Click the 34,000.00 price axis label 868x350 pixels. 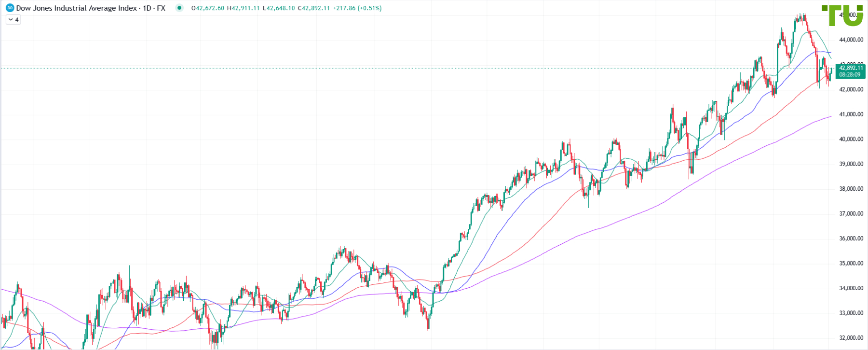point(851,288)
